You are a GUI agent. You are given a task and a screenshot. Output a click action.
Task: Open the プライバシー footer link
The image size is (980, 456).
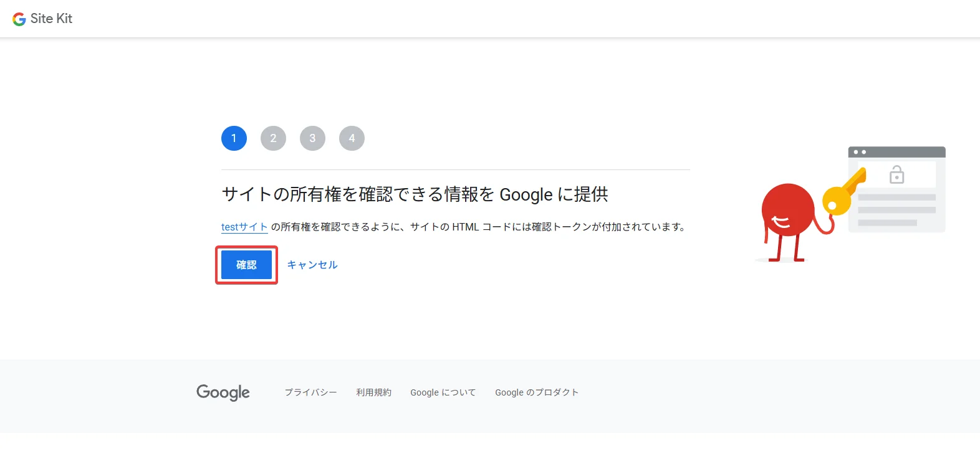point(310,392)
